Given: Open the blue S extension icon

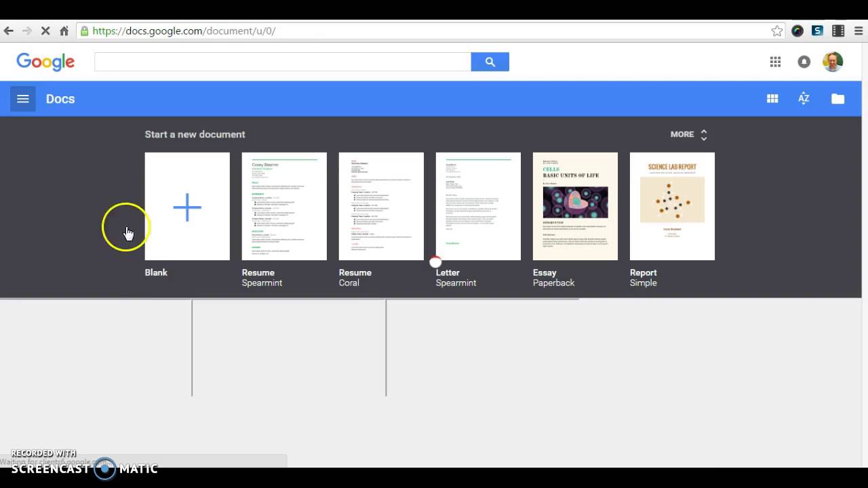Looking at the screenshot, I should point(818,30).
